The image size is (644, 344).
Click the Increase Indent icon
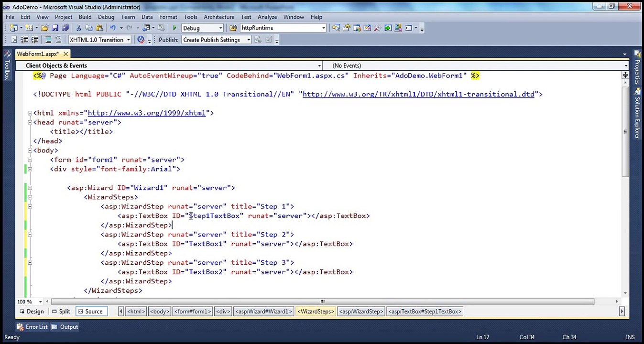(x=34, y=40)
